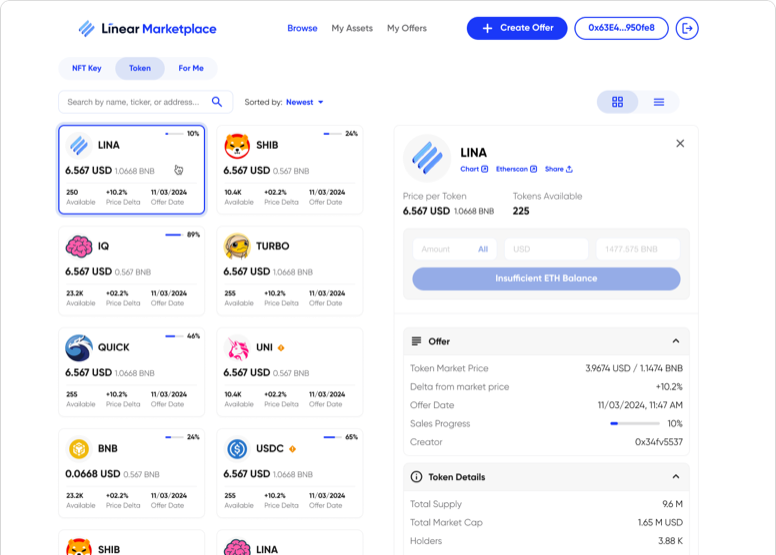The width and height of the screenshot is (776, 555).
Task: Click the TURBO token icon
Action: coord(237,247)
